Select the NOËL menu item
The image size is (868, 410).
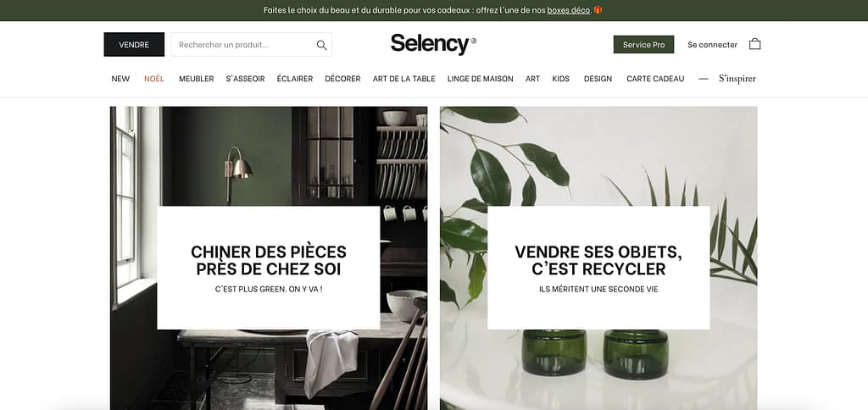154,79
